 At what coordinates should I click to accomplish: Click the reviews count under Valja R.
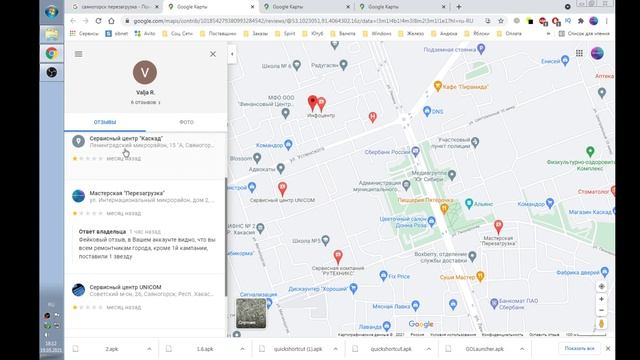146,102
